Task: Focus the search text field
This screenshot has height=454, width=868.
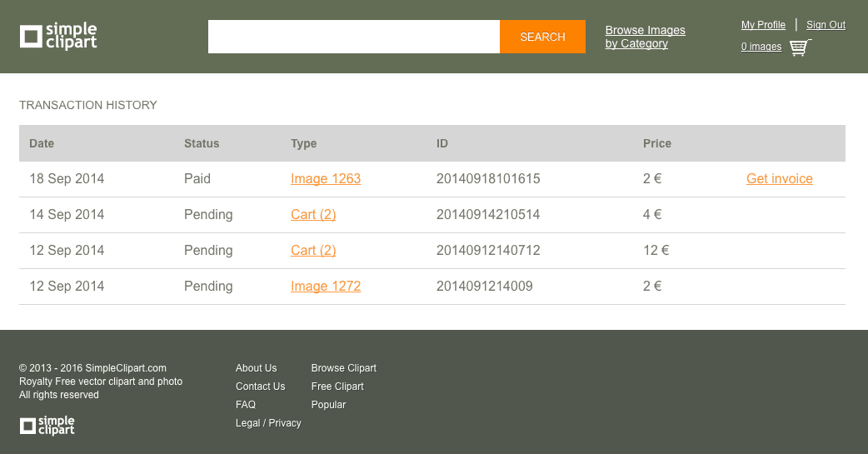Action: click(353, 37)
